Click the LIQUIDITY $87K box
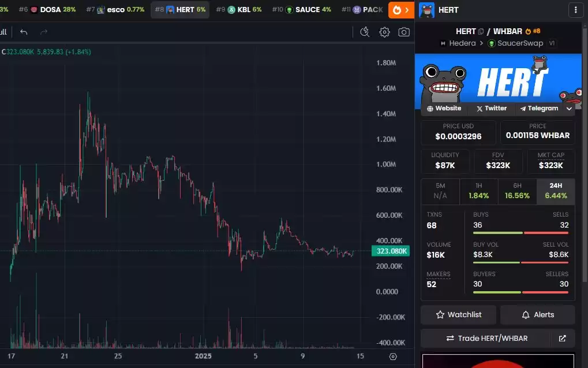 click(445, 162)
